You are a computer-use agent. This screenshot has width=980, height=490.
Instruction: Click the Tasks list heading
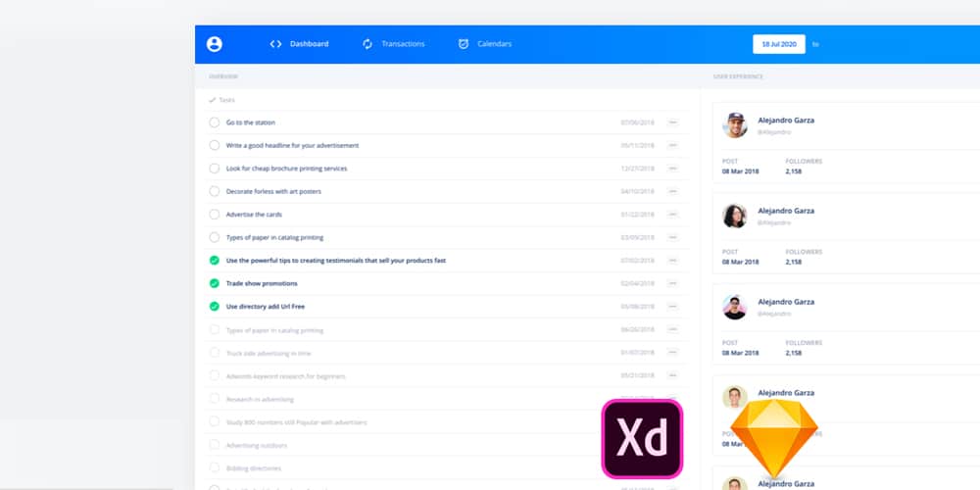pyautogui.click(x=227, y=100)
